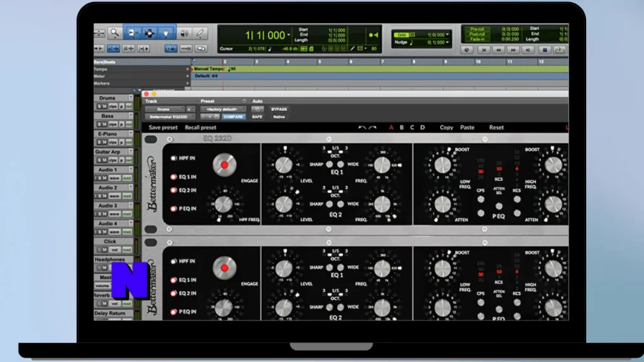Toggle EQ 2 IN on top unit
The image size is (644, 362).
point(174,190)
